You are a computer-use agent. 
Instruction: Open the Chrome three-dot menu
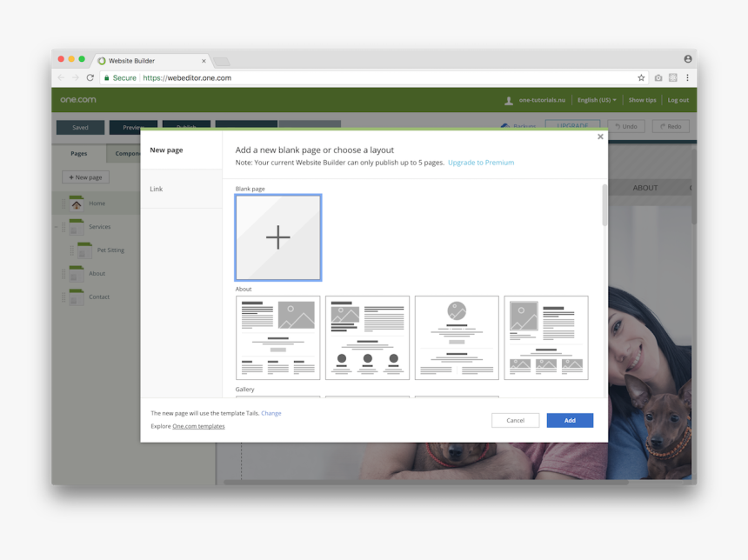(x=687, y=77)
